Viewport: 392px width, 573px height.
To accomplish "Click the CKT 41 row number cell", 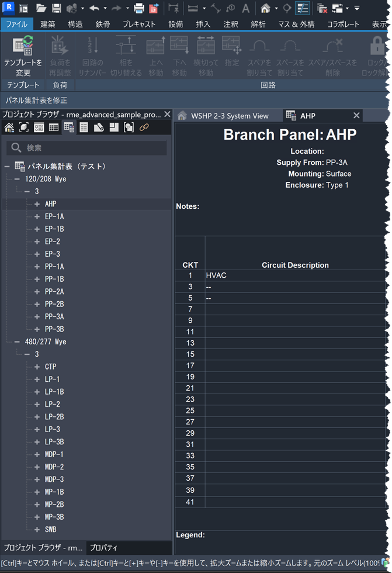I will (x=190, y=502).
